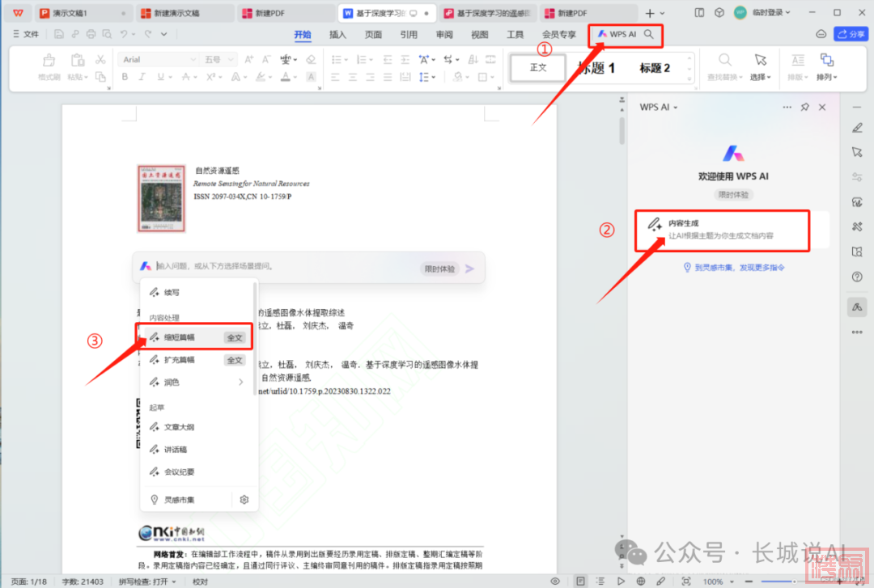This screenshot has height=588, width=874.
Task: Switch to the 插入 ribbon tab
Action: point(337,35)
